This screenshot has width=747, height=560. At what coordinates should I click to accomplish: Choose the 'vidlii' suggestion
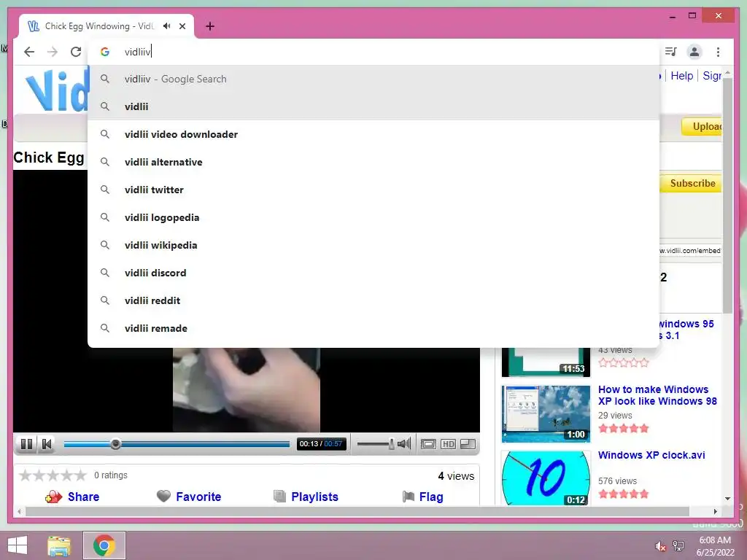pos(373,106)
